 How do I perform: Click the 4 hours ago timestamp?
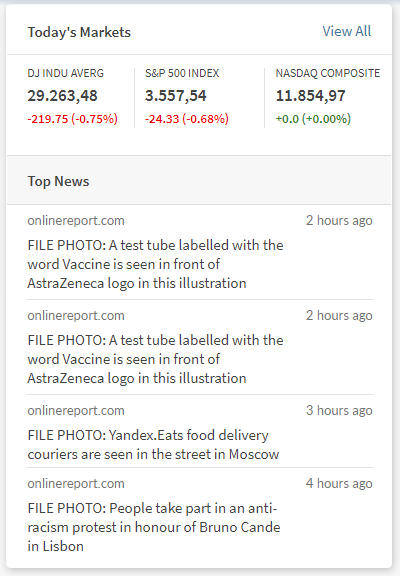339,483
